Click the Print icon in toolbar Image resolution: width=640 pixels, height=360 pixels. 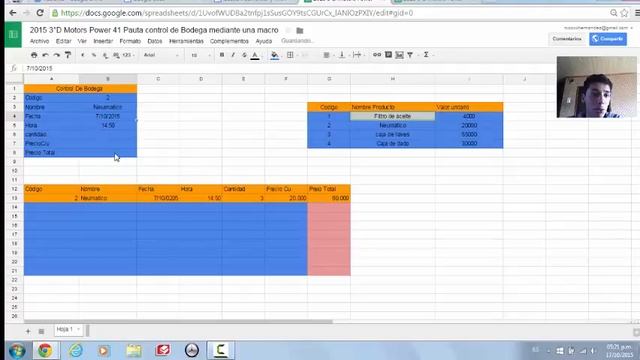pyautogui.click(x=34, y=55)
